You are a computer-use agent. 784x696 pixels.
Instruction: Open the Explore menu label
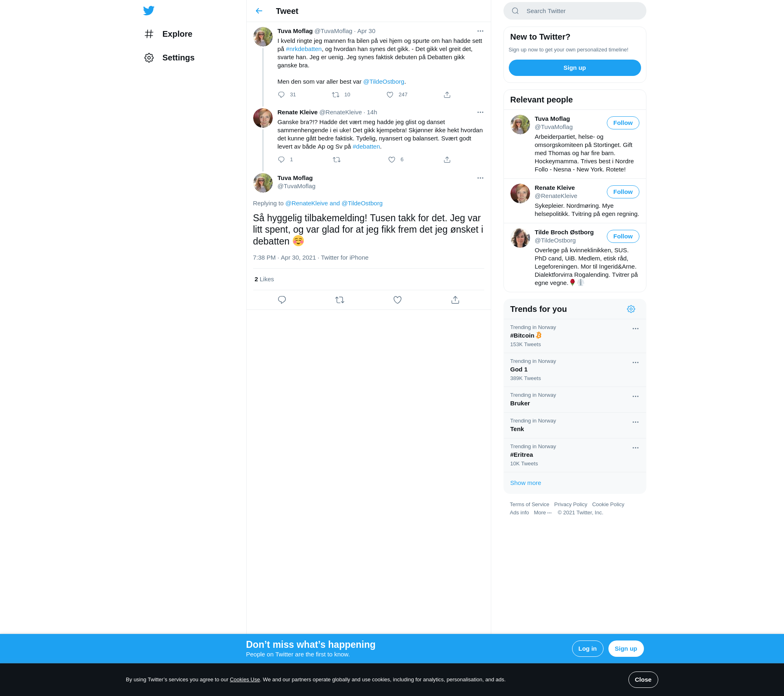coord(177,34)
